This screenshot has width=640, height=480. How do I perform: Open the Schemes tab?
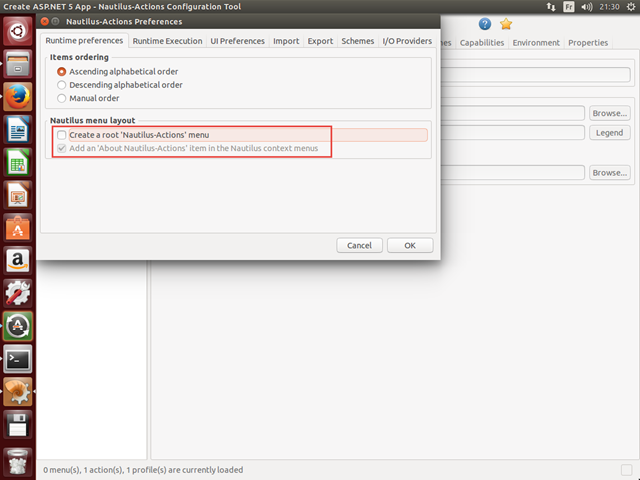pos(358,41)
